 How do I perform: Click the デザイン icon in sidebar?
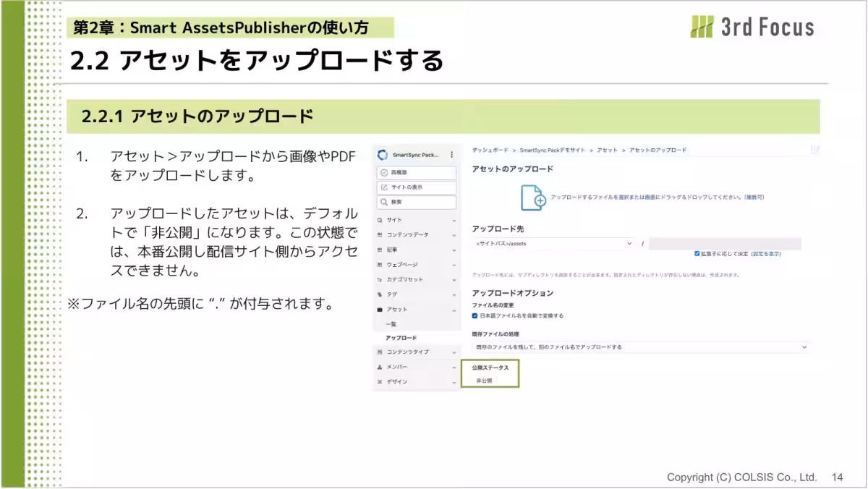tap(380, 382)
